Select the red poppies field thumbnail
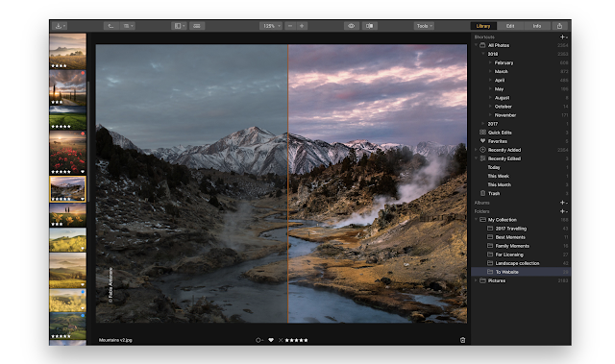 coord(67,153)
